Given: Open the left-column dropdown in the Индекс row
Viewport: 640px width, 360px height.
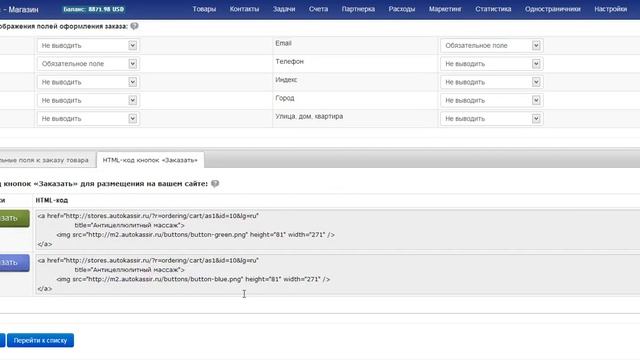Looking at the screenshot, I should (88, 82).
